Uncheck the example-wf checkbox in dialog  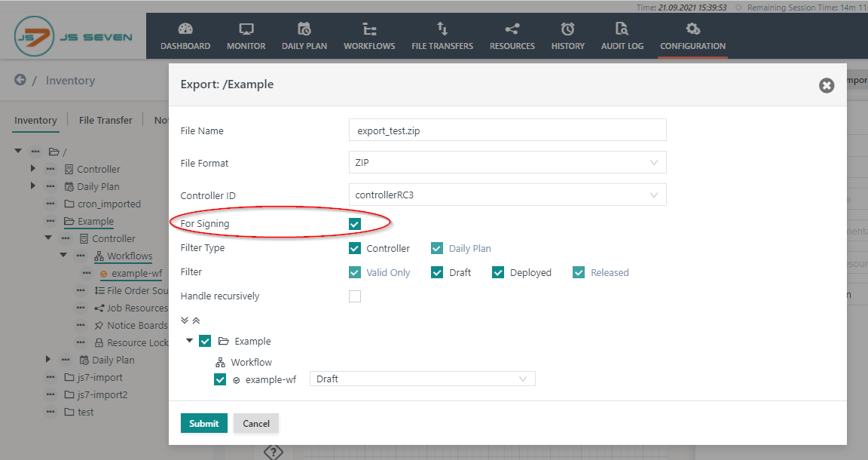click(x=220, y=379)
